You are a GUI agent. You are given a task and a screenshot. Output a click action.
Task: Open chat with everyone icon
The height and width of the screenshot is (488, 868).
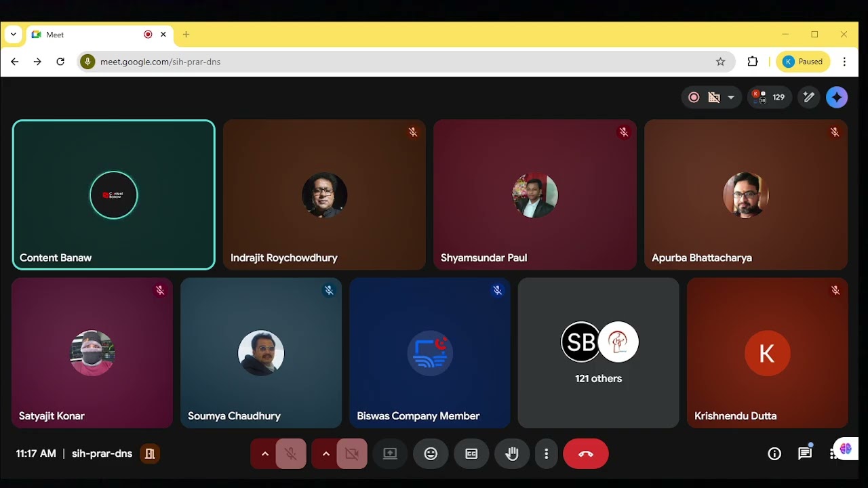(805, 454)
